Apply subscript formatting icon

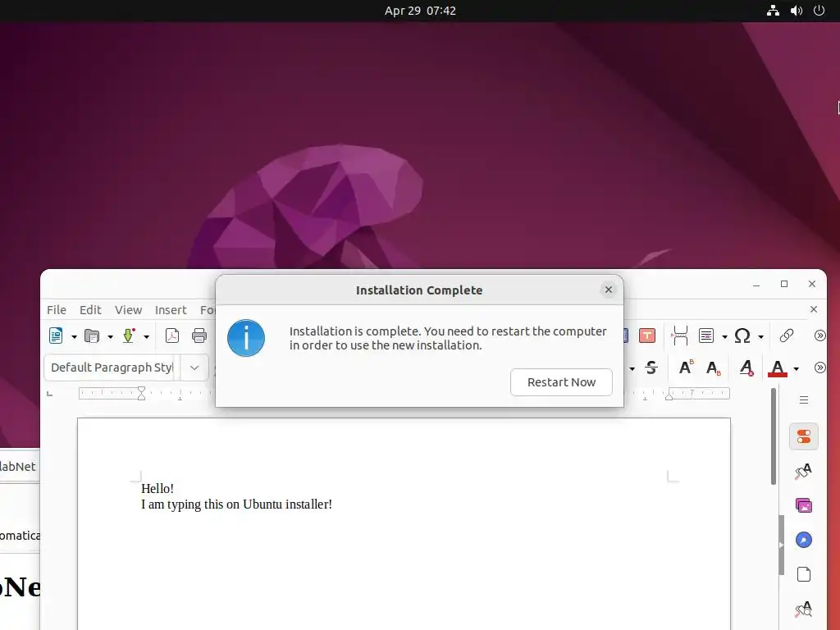pyautogui.click(x=713, y=368)
